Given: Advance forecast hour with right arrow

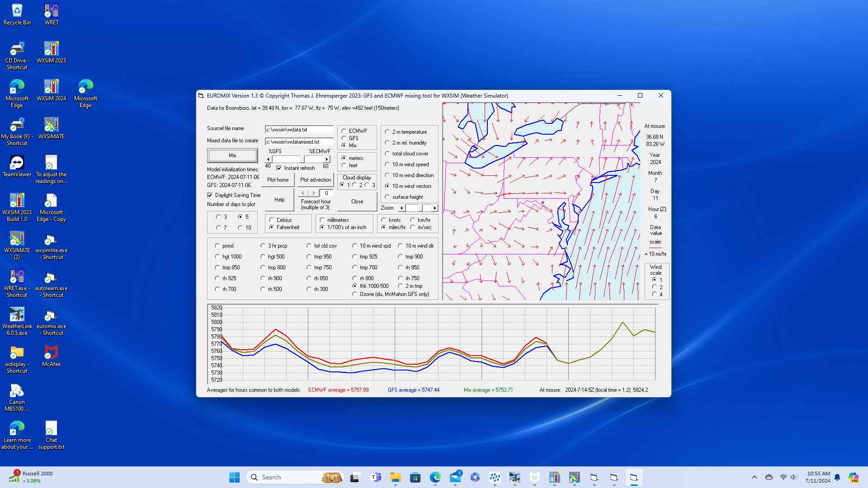Looking at the screenshot, I should [314, 193].
